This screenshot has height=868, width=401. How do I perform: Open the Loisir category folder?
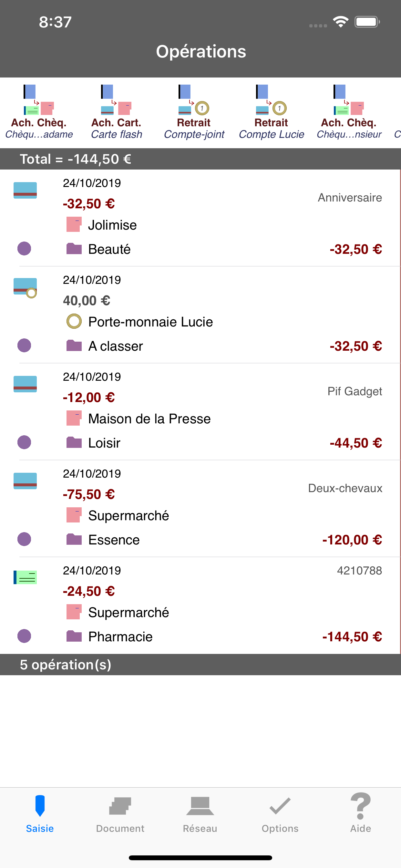click(x=74, y=442)
